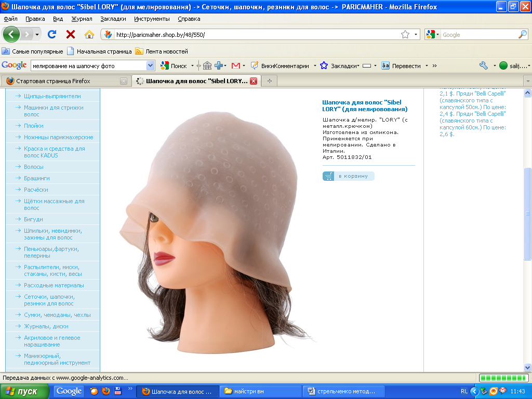Show more Google toolbar buttons chevron
Screen dimensions: 532x399
[x=435, y=66]
